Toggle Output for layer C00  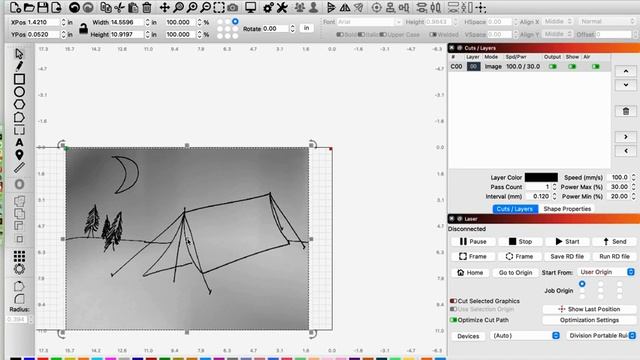pos(553,67)
